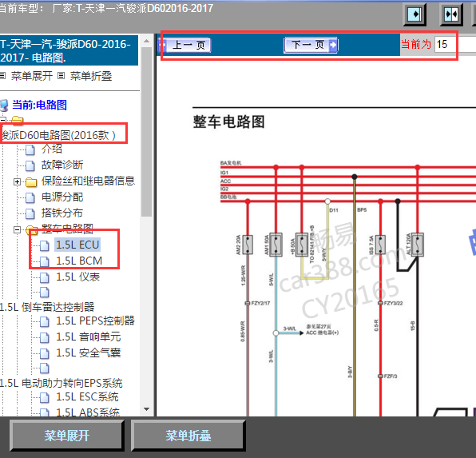This screenshot has height=458, width=476.
Task: Open 1.5L ABS系统 diagram
Action: 88,412
